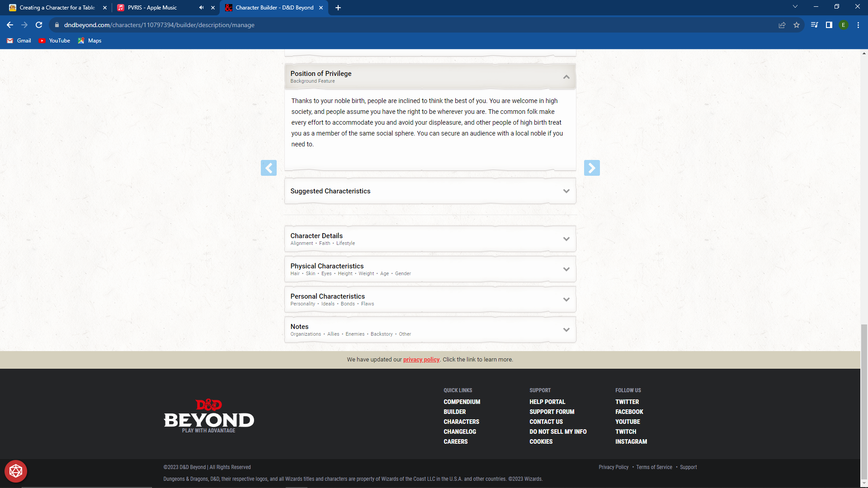Open the YouTube bookmark

tap(54, 41)
